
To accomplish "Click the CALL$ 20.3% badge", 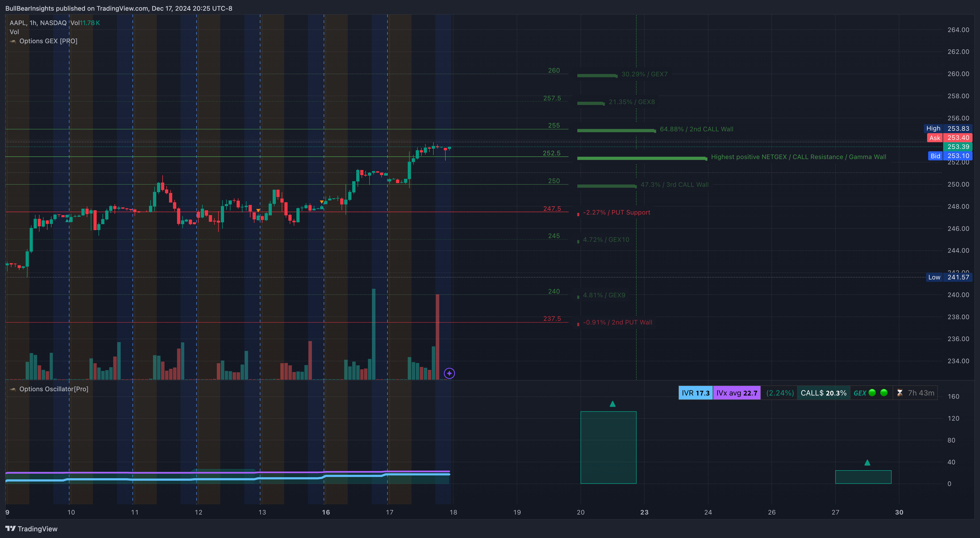I will point(824,393).
